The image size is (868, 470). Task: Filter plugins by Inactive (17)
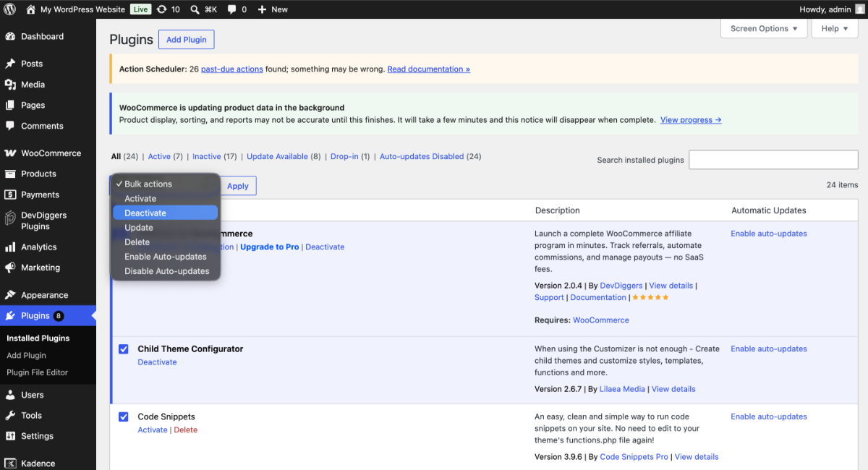[x=214, y=156]
